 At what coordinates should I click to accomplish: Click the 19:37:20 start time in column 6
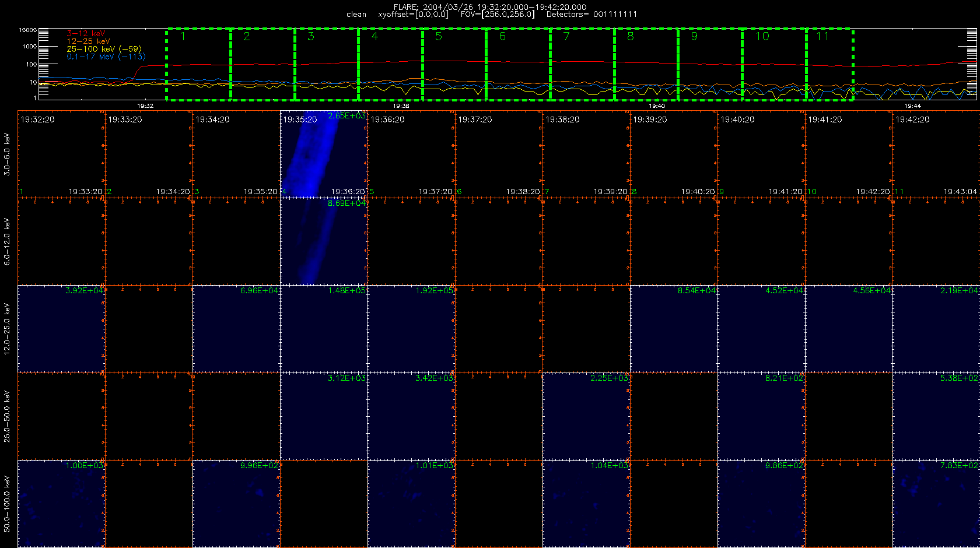475,120
